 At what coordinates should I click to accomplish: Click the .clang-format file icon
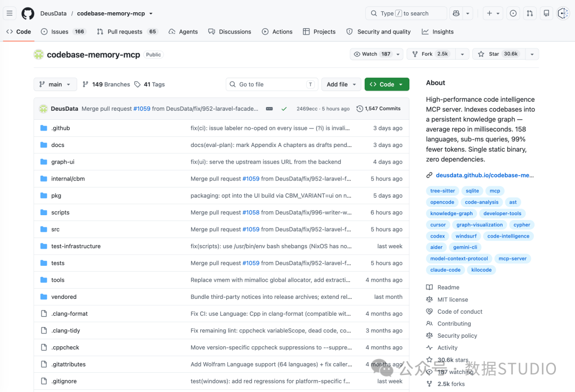pyautogui.click(x=44, y=314)
